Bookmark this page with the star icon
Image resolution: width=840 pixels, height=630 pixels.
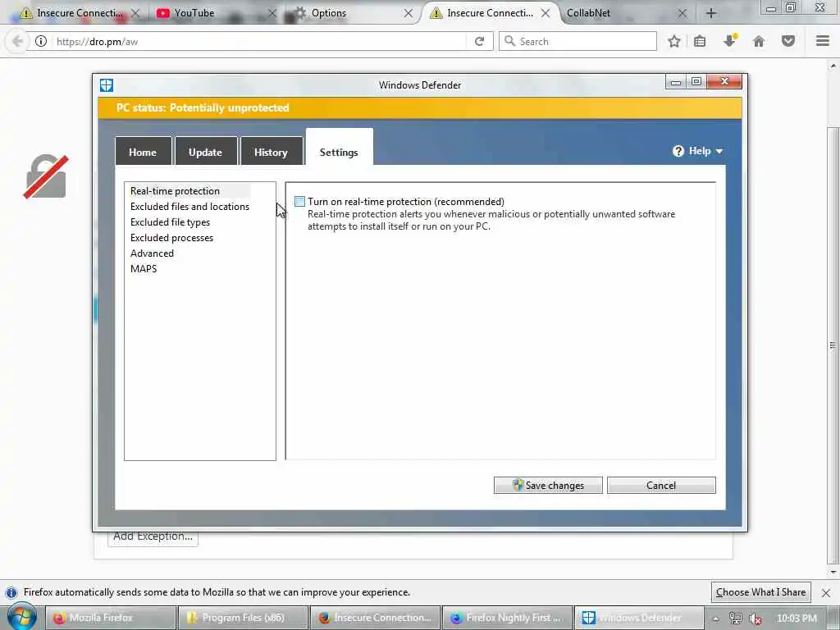pyautogui.click(x=674, y=41)
